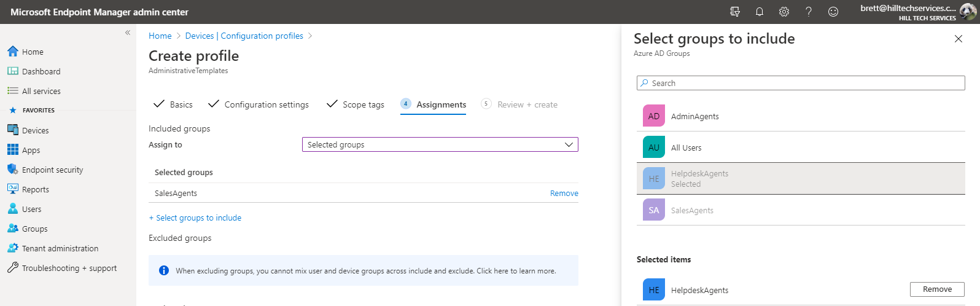Screen dimensions: 980x306
Task: Click the AU avatar for All Users
Action: tap(654, 147)
